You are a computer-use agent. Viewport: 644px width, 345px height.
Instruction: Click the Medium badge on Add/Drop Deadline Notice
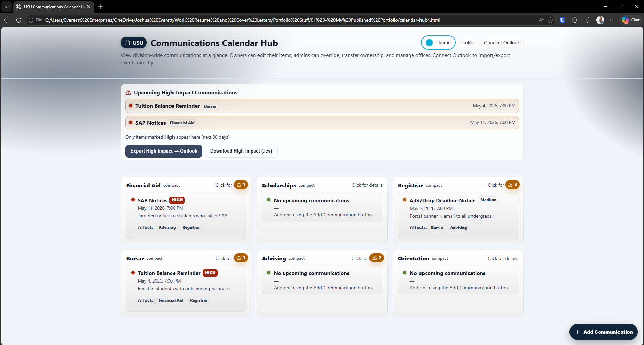(x=488, y=200)
